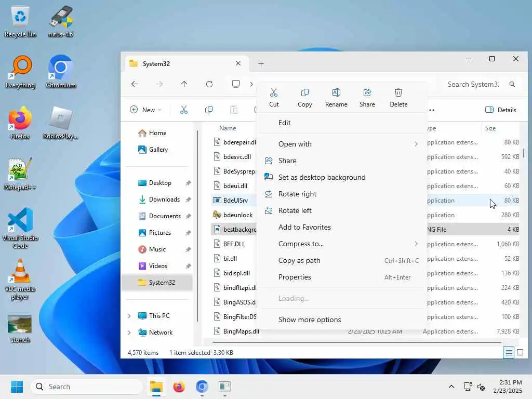Click Show more options

click(341, 320)
